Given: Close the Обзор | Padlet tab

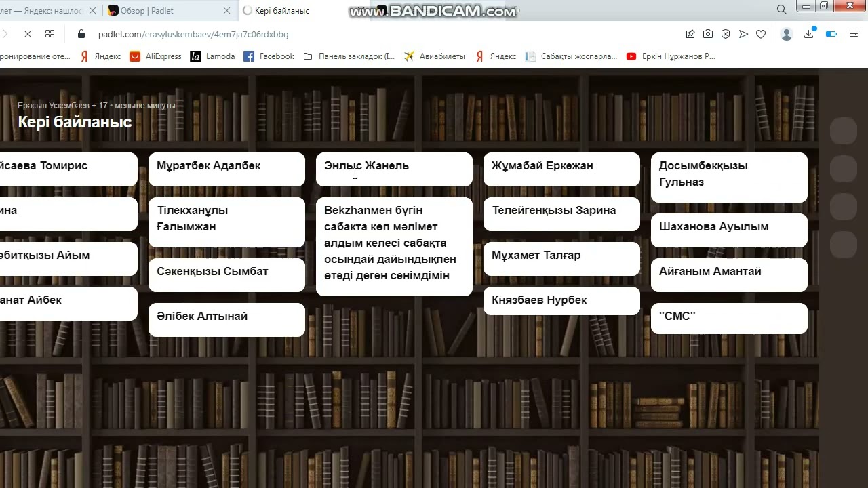Looking at the screenshot, I should (227, 10).
